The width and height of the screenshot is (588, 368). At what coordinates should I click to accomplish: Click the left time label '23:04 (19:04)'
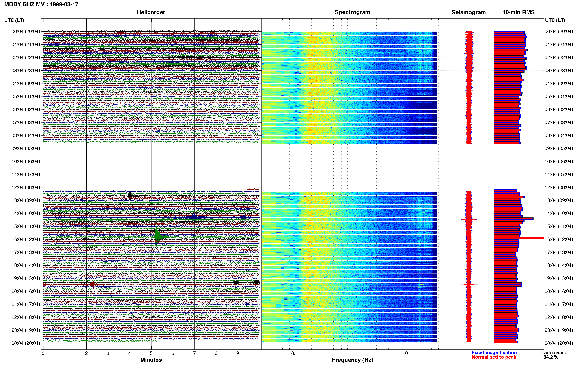pos(26,330)
